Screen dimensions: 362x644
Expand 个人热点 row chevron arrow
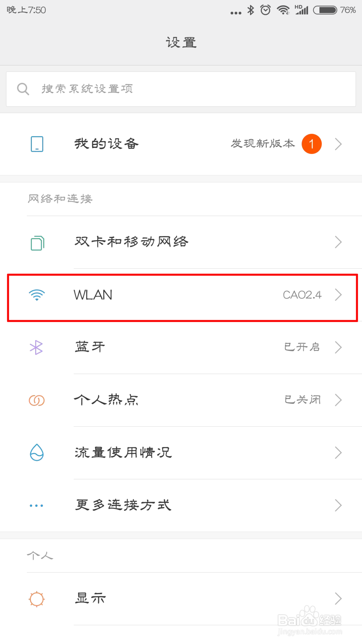(338, 400)
